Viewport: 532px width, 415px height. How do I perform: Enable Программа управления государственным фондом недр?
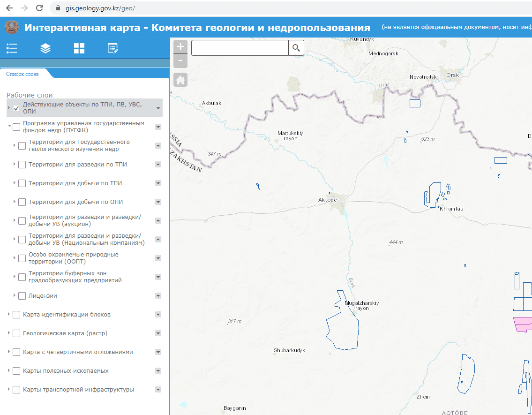pos(16,127)
